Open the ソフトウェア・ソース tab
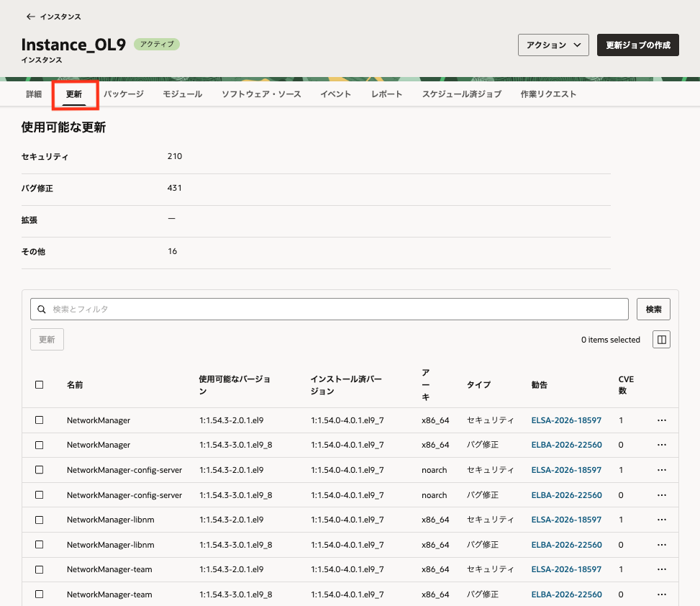 click(261, 94)
